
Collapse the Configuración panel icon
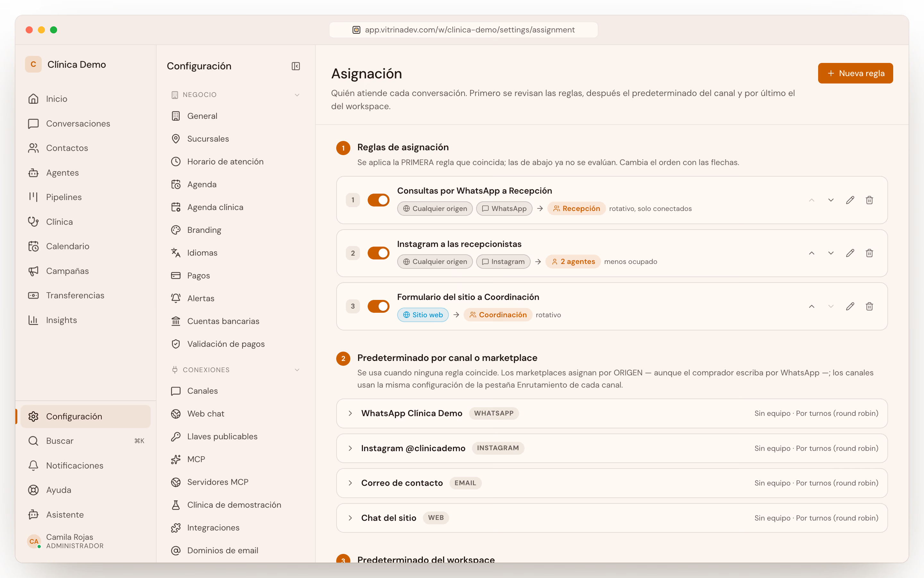pos(295,66)
